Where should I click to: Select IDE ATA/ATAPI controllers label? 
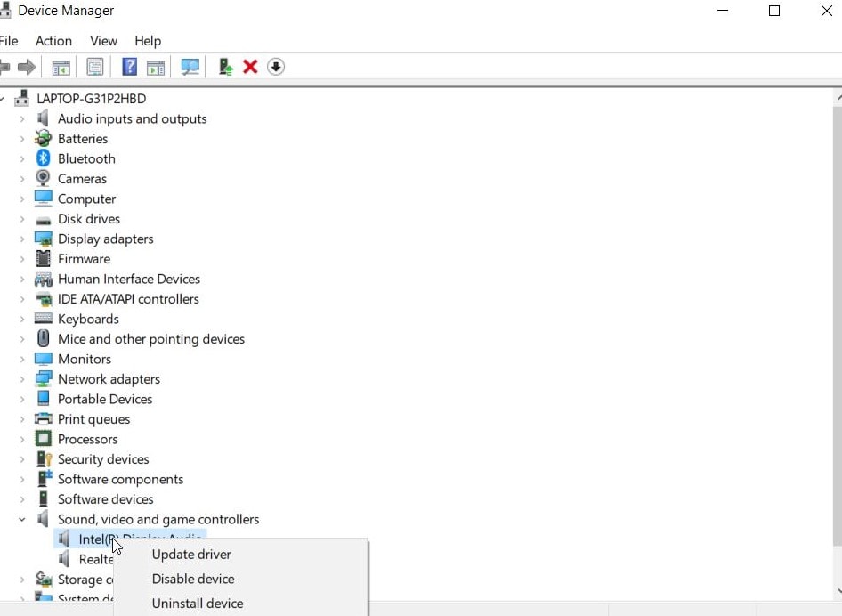pyautogui.click(x=128, y=298)
